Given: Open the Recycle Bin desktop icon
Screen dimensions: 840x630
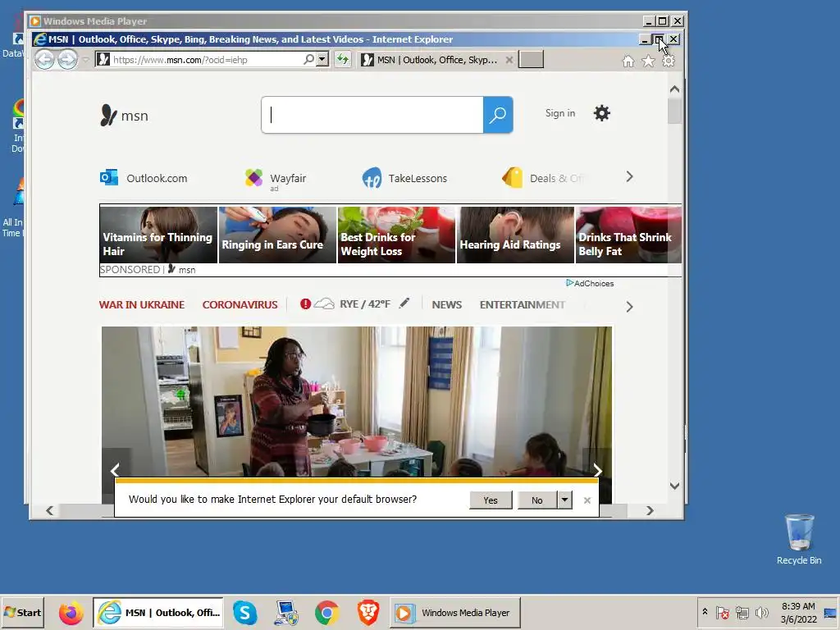Looking at the screenshot, I should (799, 540).
